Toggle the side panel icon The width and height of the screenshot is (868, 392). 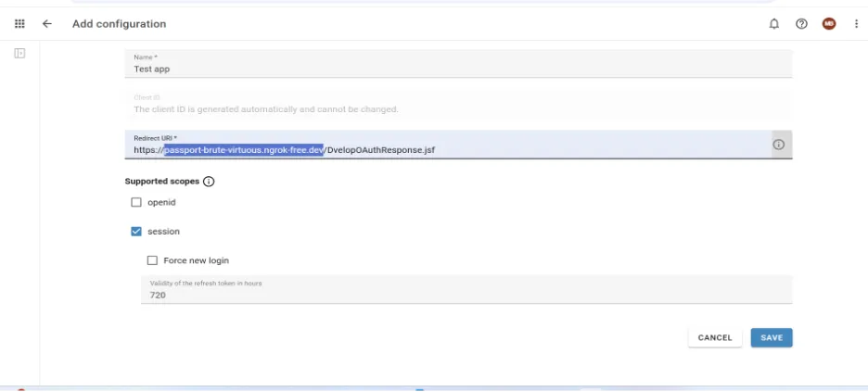(x=19, y=53)
